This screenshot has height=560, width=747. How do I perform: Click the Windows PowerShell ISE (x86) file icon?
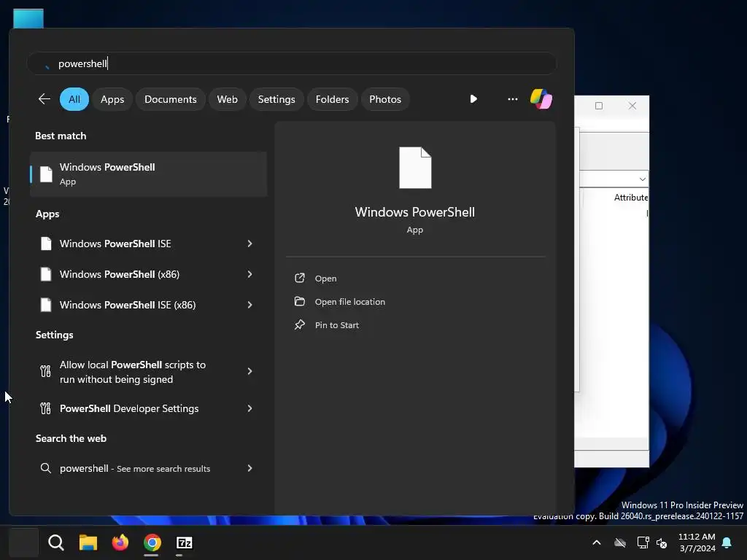(x=46, y=305)
